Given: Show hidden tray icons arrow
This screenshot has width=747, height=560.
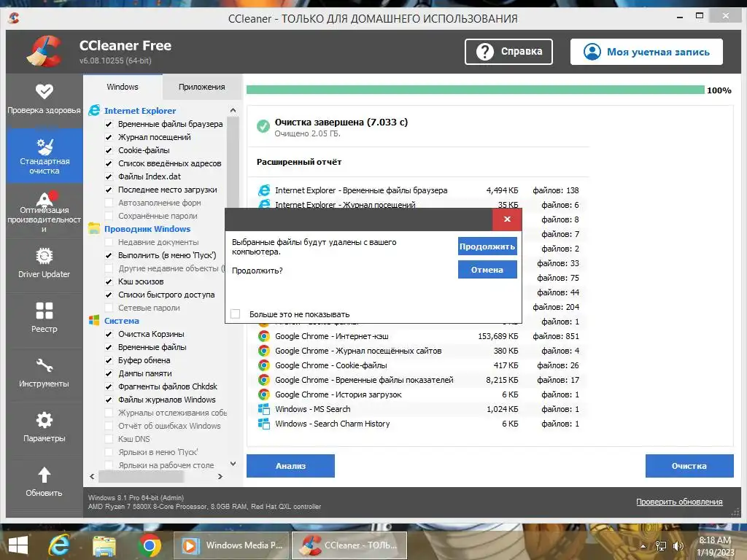Looking at the screenshot, I should [643, 546].
